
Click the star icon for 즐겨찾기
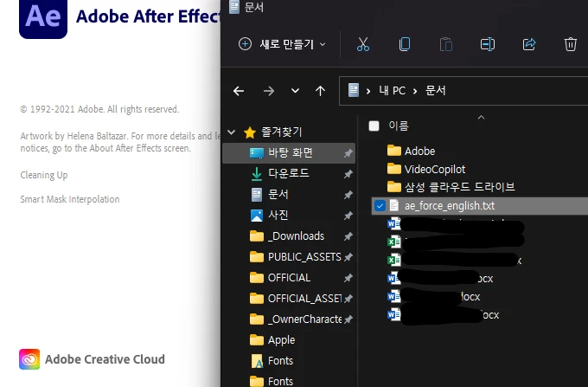(x=250, y=132)
